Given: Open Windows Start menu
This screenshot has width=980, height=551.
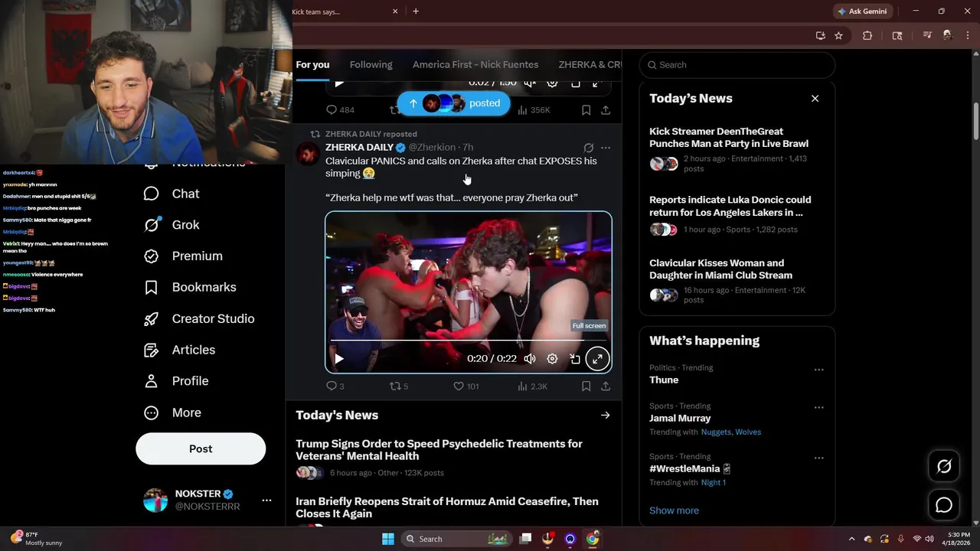Looking at the screenshot, I should click(x=388, y=539).
